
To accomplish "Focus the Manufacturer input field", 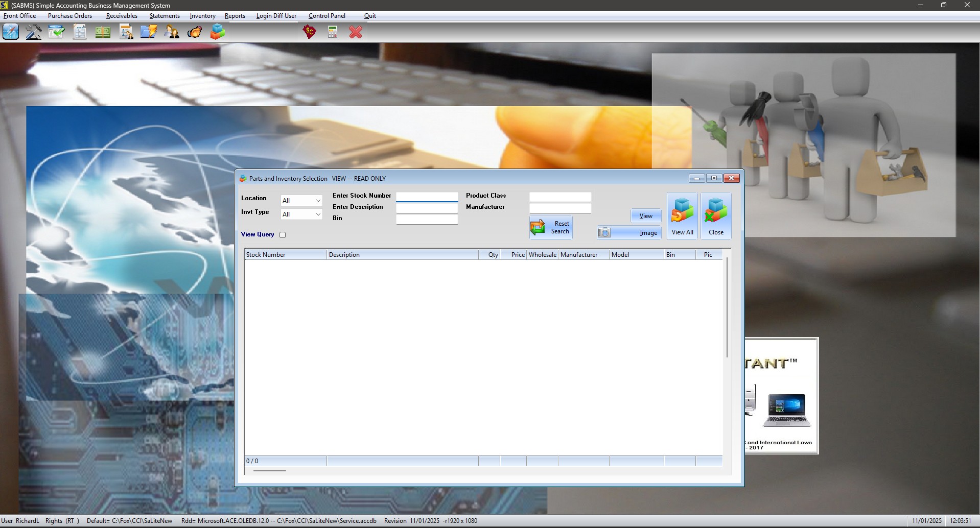I will tap(561, 208).
